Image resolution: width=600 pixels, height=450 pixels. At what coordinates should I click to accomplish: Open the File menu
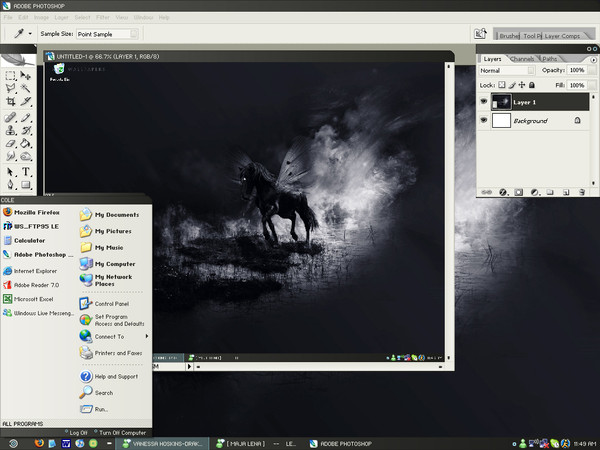click(8, 17)
